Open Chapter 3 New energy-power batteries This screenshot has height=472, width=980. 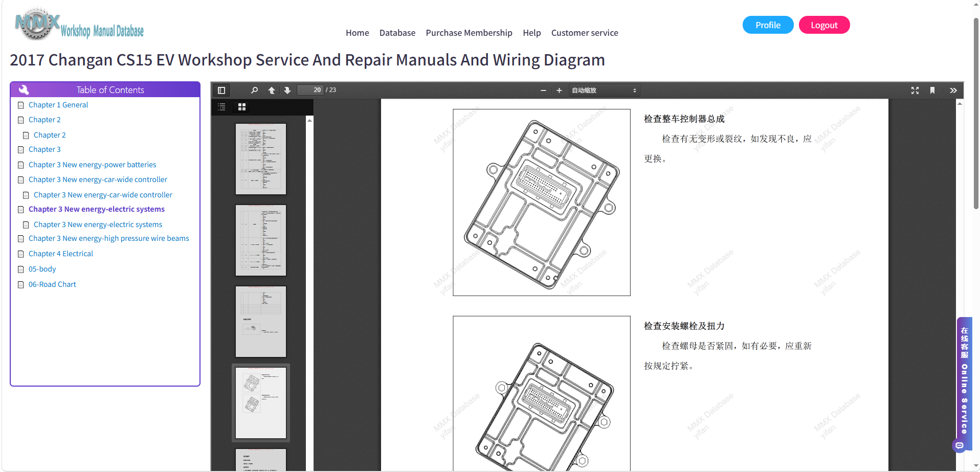(x=93, y=165)
